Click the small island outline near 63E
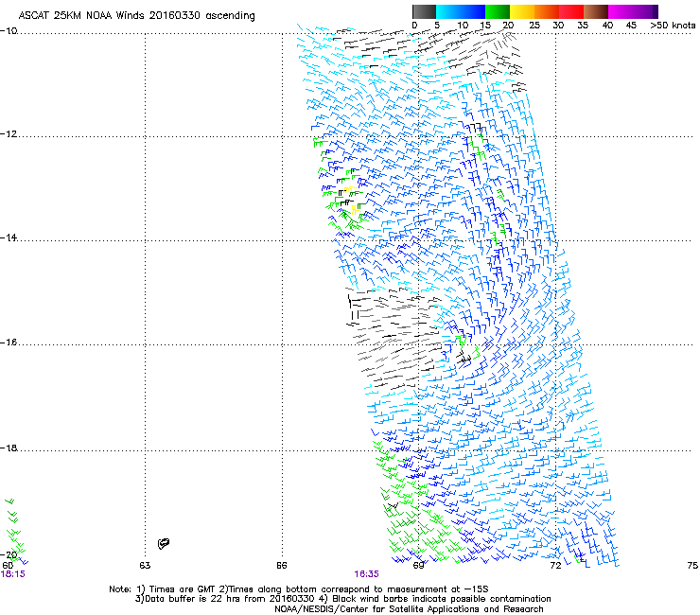 click(x=164, y=543)
